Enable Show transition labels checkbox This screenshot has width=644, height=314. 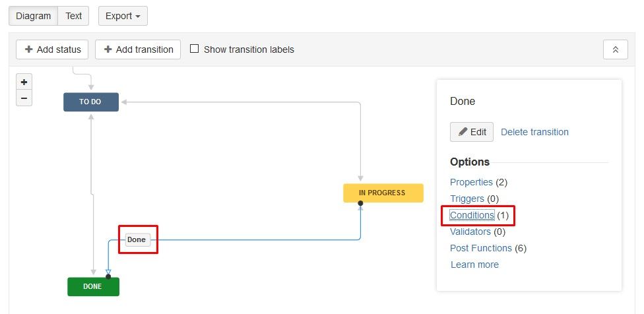pos(195,49)
